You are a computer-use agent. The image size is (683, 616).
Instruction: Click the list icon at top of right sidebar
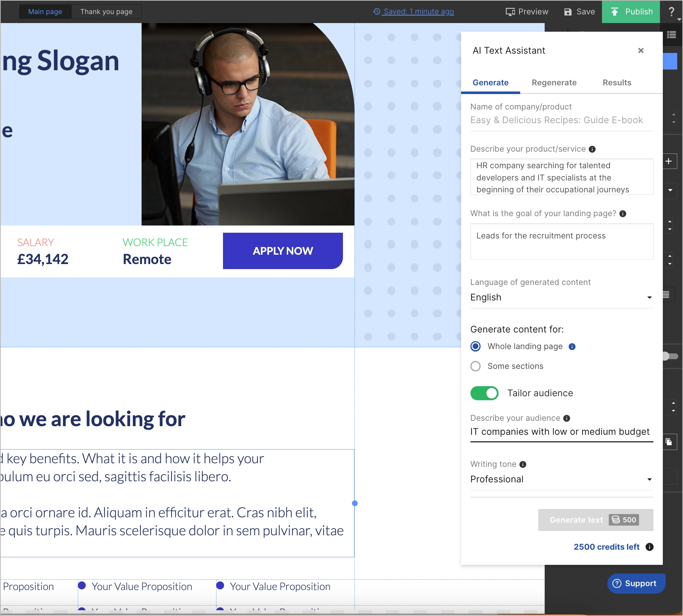tap(671, 34)
